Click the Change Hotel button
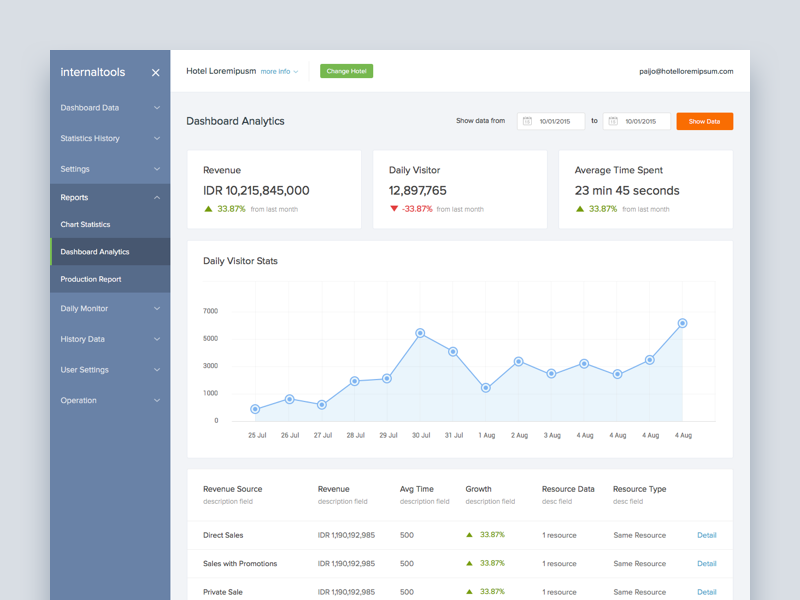Viewport: 800px width, 600px height. (346, 71)
